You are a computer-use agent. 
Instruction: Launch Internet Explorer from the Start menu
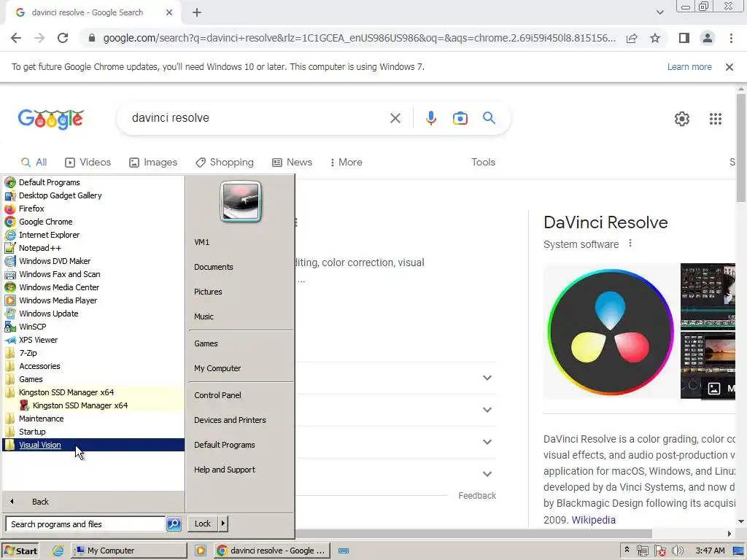tap(49, 235)
